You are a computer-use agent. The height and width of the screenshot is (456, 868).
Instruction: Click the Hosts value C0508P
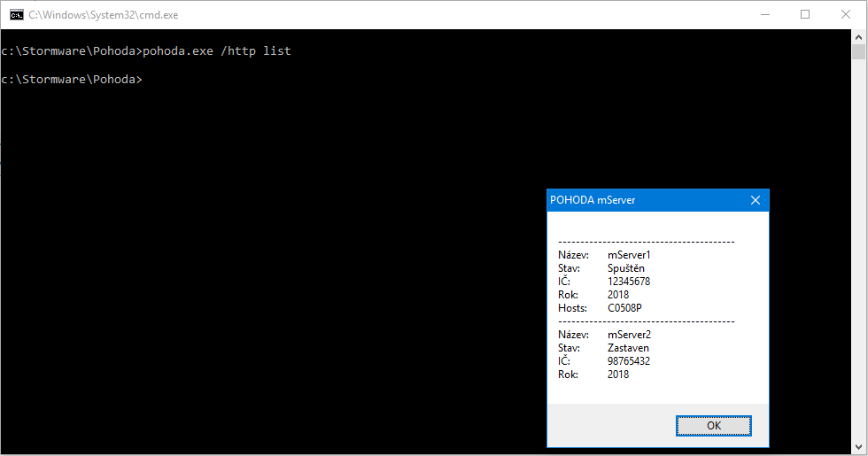pos(624,308)
